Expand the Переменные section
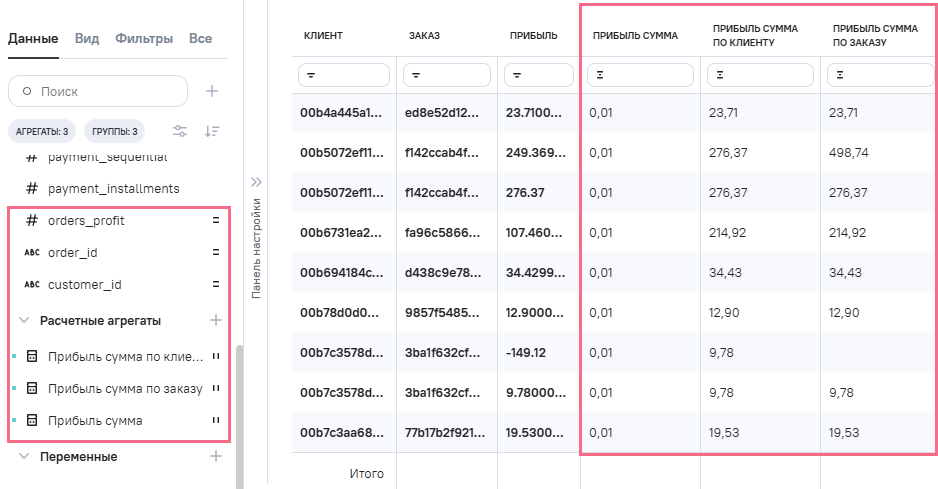 [25, 456]
